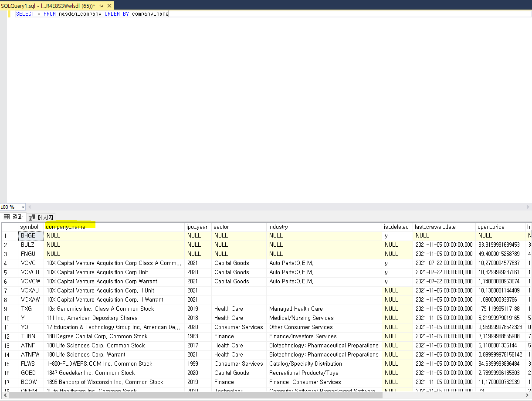Pin the SQLQuery1.sql tab with pushpin icon
This screenshot has width=532, height=401.
pos(101,5)
